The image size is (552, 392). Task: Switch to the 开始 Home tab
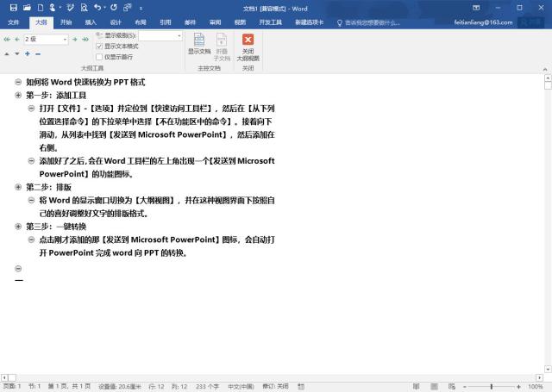66,22
